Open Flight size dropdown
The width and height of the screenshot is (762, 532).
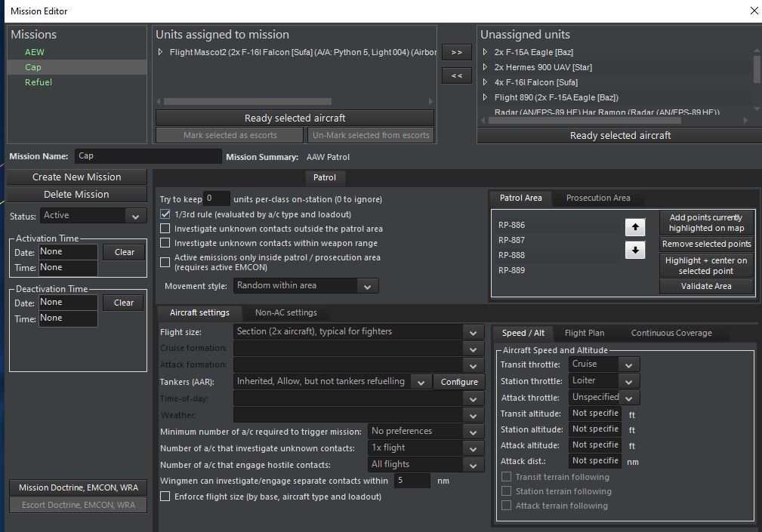click(x=359, y=331)
